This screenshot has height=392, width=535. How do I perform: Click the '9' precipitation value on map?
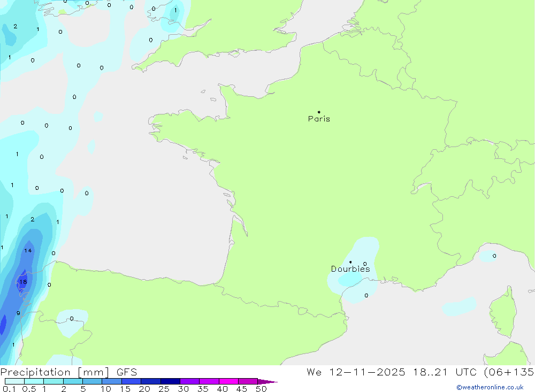[x=18, y=313]
